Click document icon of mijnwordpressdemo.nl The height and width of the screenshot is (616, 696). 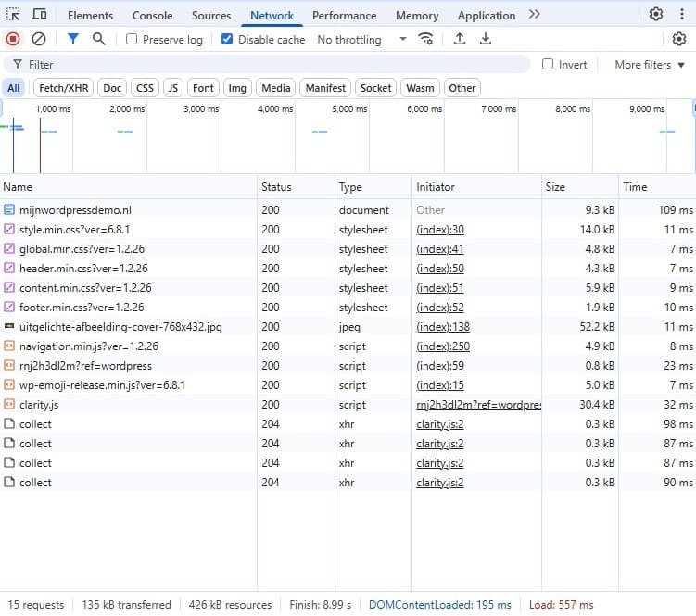[9, 209]
